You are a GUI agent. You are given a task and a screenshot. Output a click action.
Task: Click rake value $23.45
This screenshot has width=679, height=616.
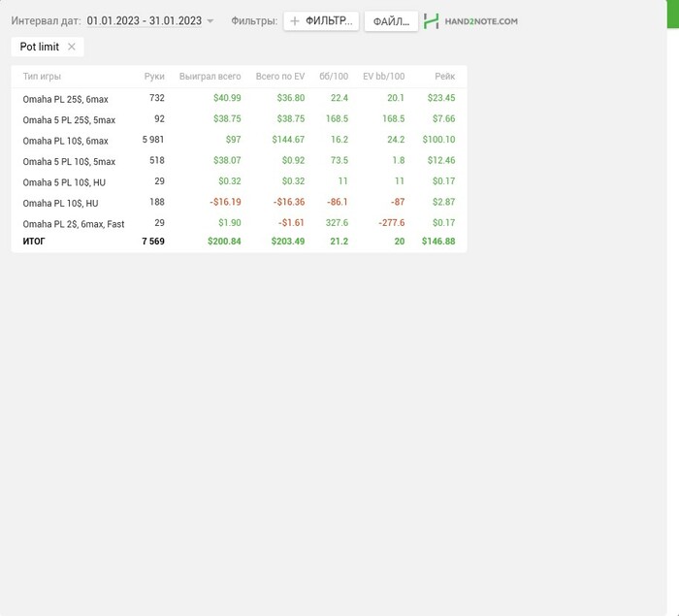[x=441, y=98]
